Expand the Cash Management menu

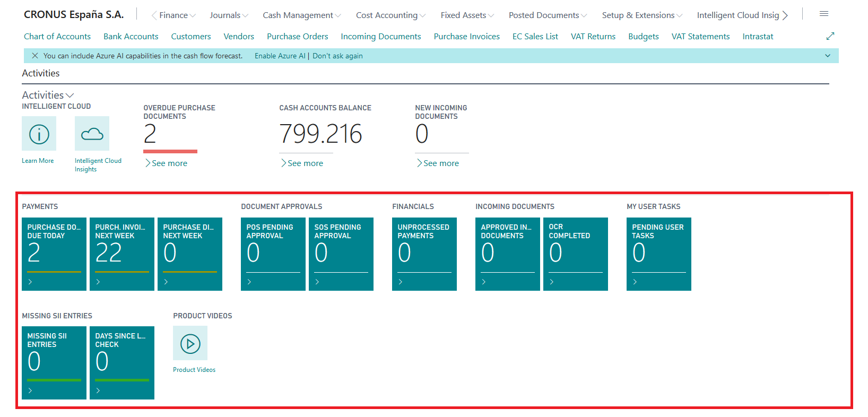(302, 15)
